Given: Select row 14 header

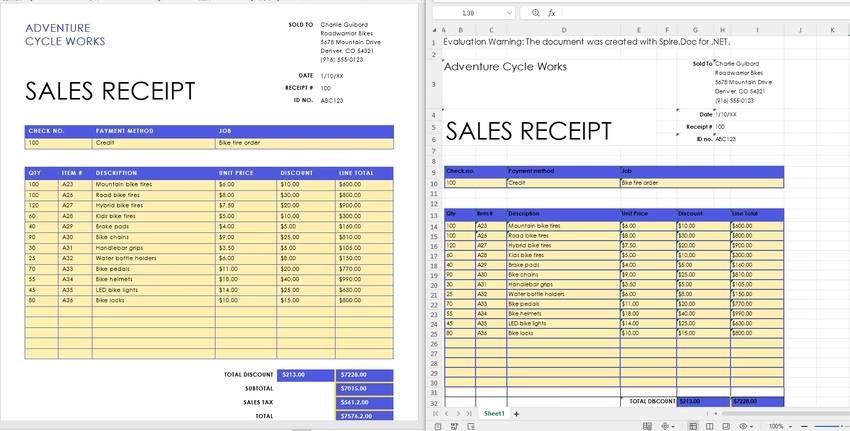Looking at the screenshot, I should coord(435,227).
